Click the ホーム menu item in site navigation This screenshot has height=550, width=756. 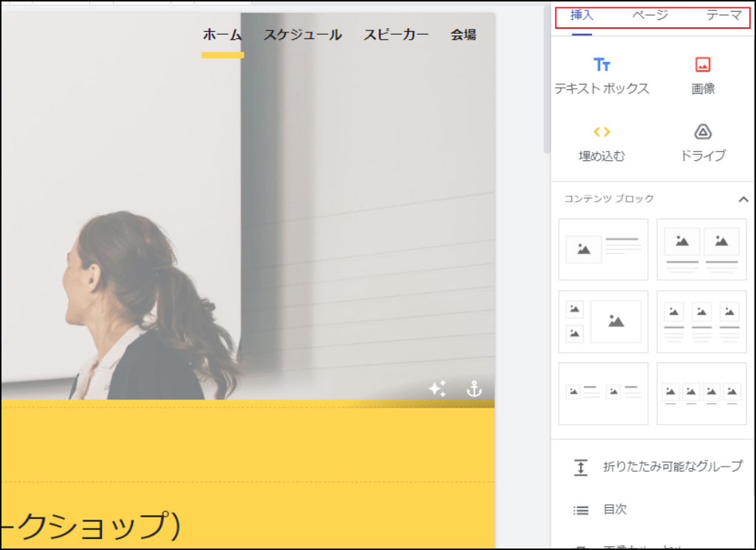coord(222,34)
